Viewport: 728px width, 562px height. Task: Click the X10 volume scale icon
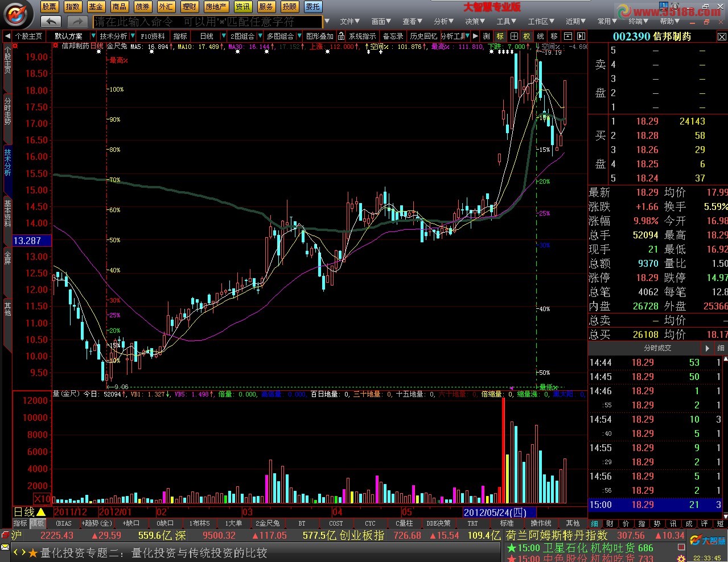[43, 499]
